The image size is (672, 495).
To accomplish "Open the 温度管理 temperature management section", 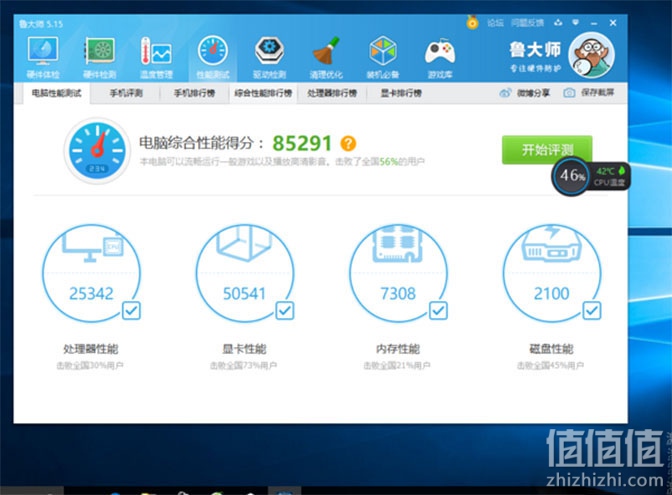I will point(156,58).
